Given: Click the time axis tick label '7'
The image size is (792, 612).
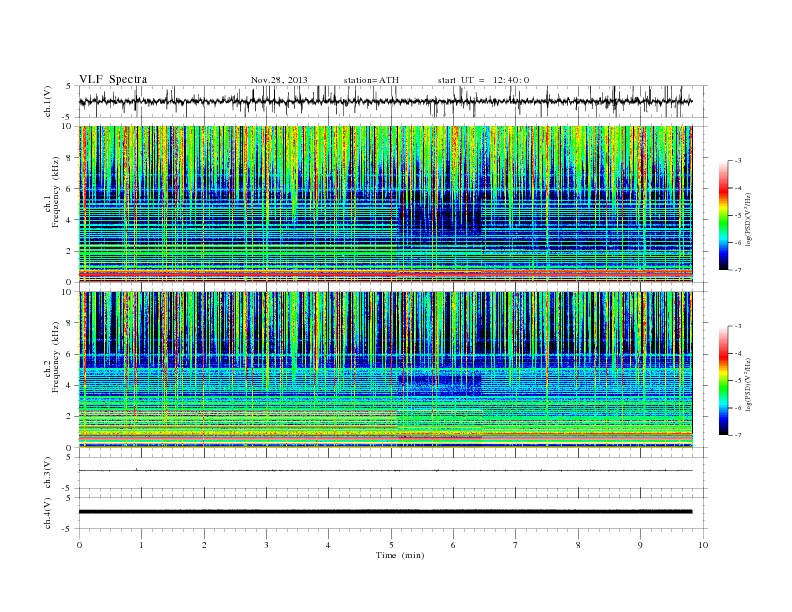Looking at the screenshot, I should 516,545.
